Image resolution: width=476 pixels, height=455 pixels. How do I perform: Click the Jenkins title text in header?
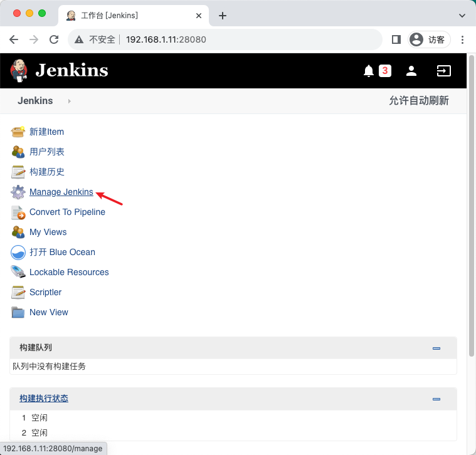click(x=71, y=70)
